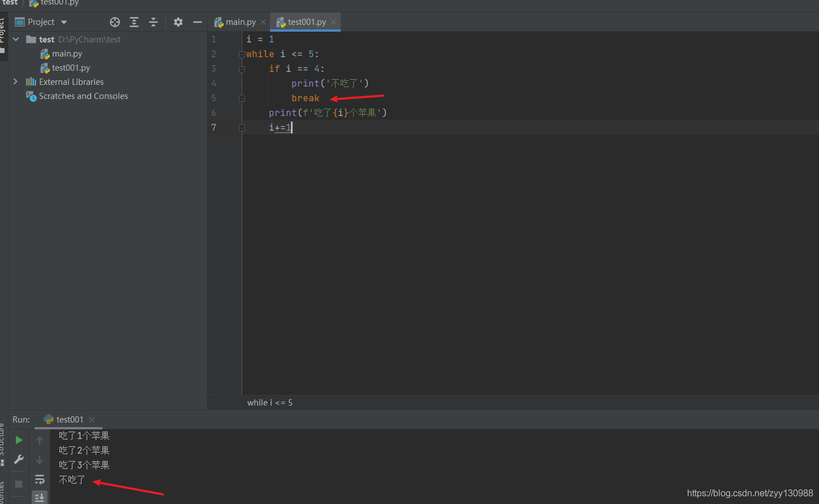Select External Libraries label
Viewport: 819px width, 504px height.
[x=71, y=82]
